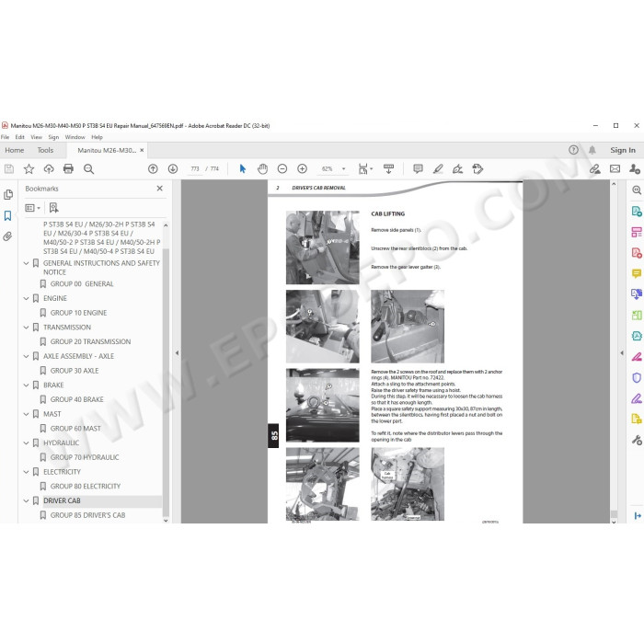Go to next page arrow
Viewport: 644px width, 644px height.
(x=173, y=168)
